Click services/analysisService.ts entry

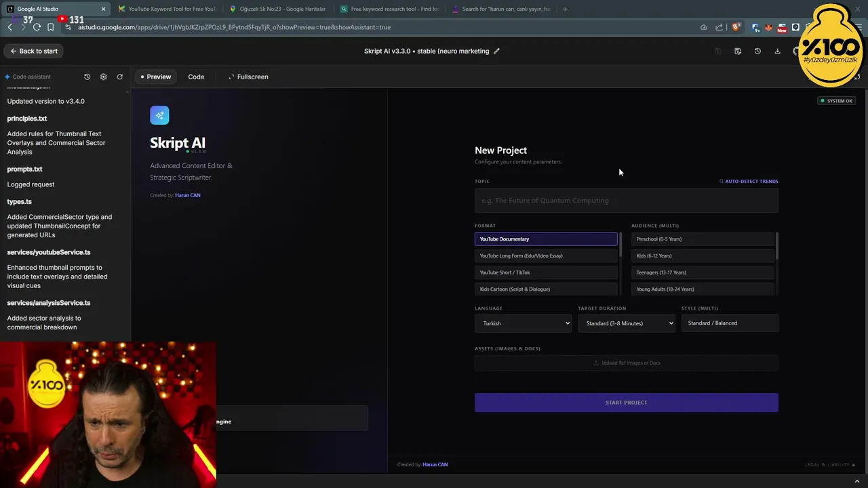tap(48, 303)
